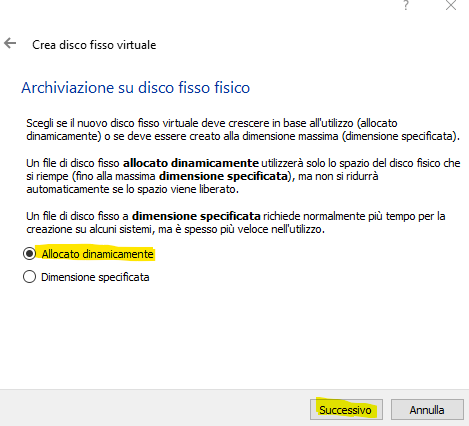
Task: Click the Archiviazione su disco fisso fisico heading
Action: 136,88
